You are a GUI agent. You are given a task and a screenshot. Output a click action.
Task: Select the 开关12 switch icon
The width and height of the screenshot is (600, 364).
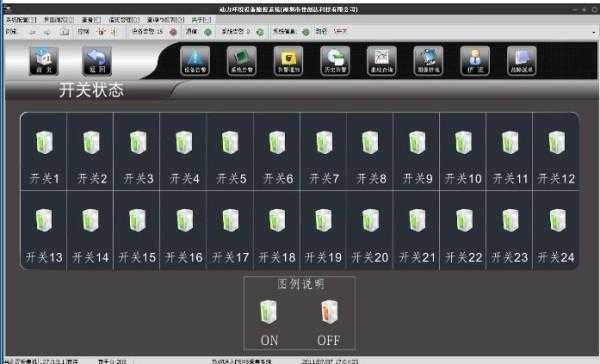(x=557, y=142)
